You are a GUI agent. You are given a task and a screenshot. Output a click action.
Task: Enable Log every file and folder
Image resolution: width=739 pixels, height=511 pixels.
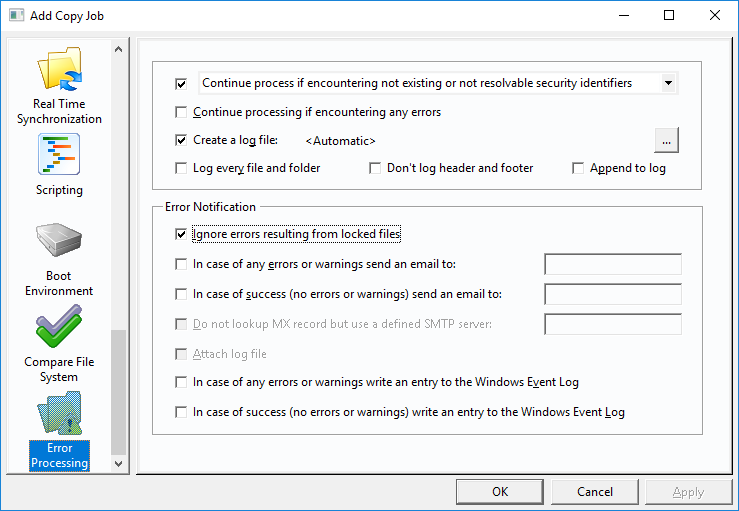pos(181,168)
